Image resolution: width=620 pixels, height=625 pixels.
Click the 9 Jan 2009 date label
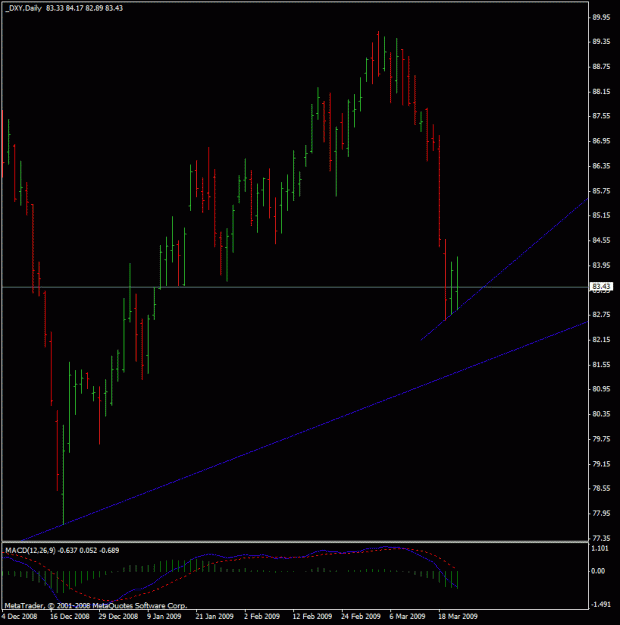164,616
